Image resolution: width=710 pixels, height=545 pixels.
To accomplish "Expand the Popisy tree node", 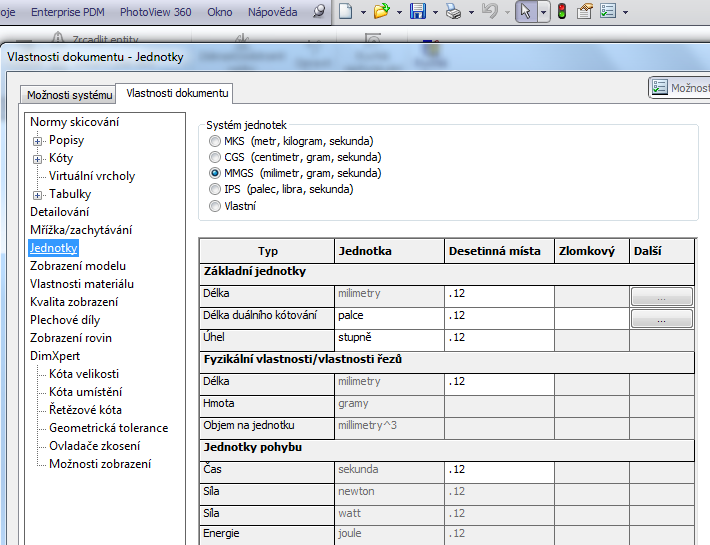I will [38, 141].
